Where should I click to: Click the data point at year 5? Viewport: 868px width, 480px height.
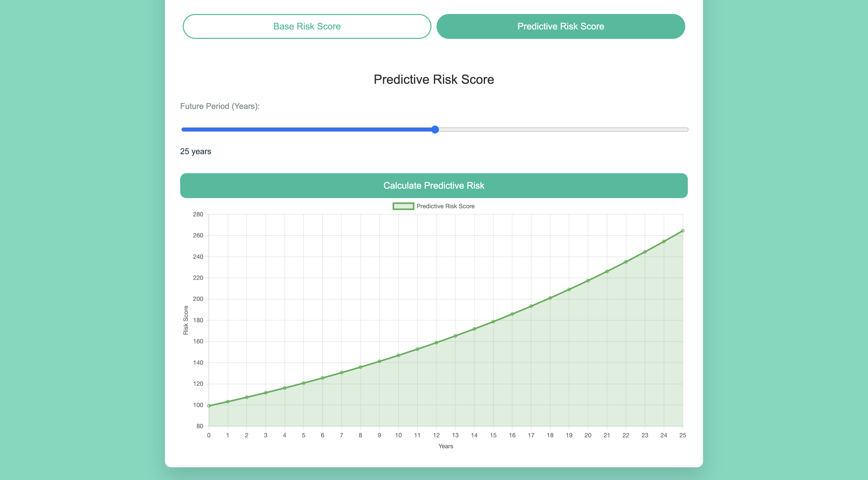pos(304,383)
